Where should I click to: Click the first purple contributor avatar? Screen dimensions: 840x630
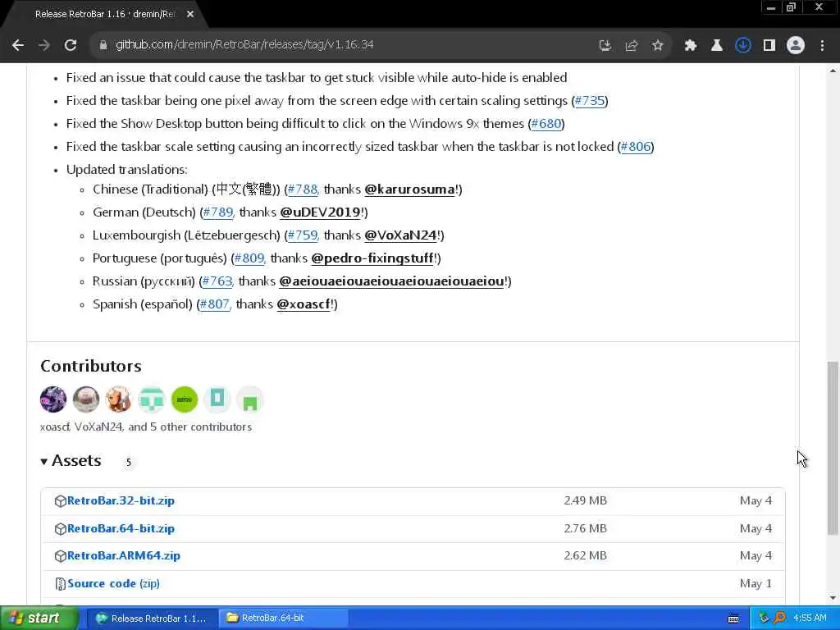coord(53,399)
